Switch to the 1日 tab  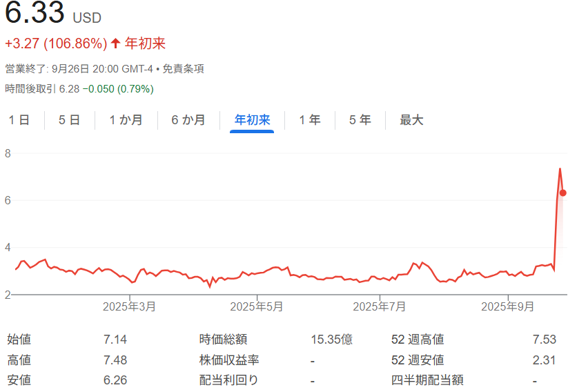tap(19, 120)
